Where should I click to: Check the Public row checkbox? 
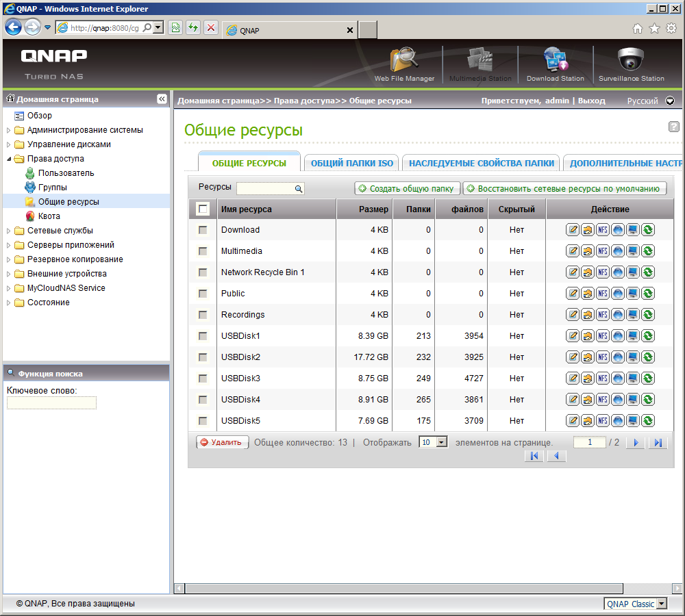tap(203, 294)
